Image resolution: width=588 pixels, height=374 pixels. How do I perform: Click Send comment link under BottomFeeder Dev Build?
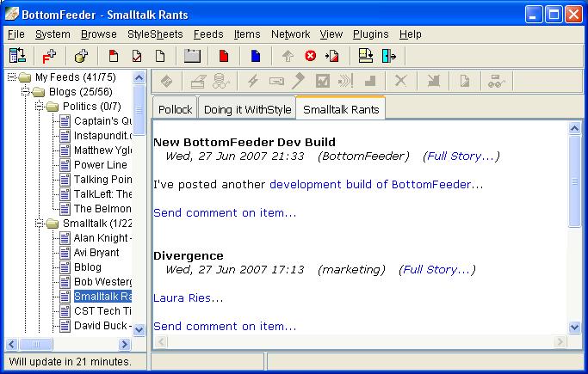click(225, 213)
